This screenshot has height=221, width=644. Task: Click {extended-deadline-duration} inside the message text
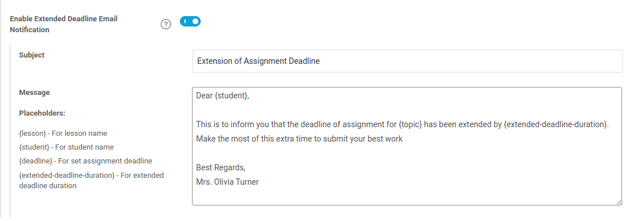[555, 124]
